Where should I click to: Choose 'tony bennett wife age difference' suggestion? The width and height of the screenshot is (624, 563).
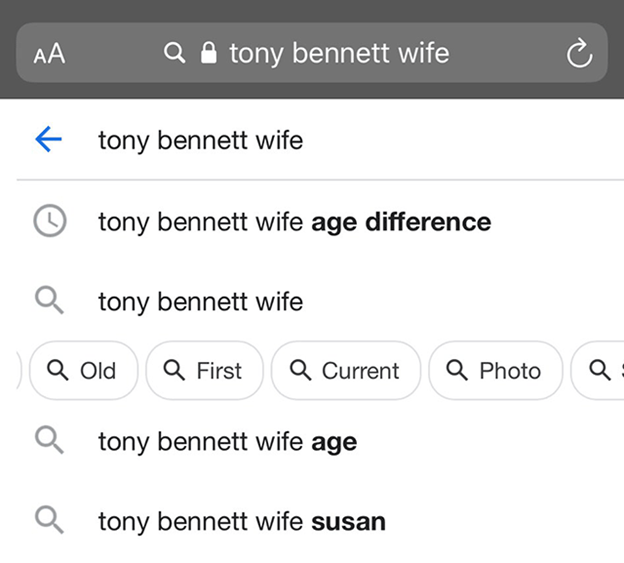295,222
